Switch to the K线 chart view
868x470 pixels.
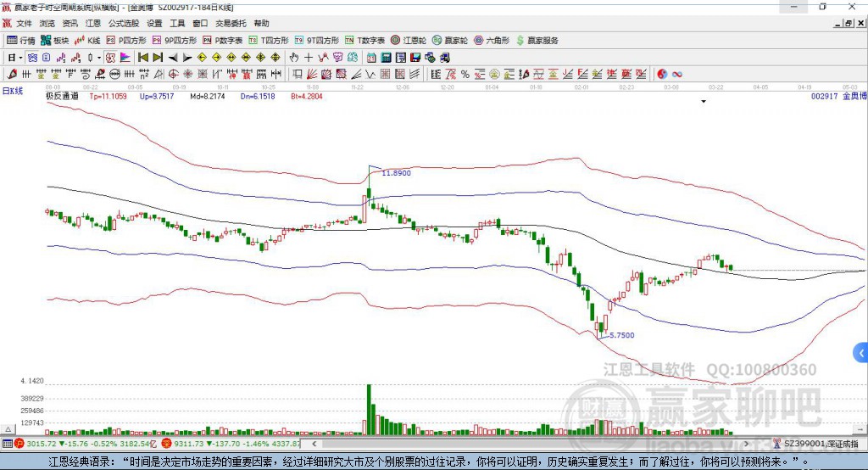click(87, 41)
